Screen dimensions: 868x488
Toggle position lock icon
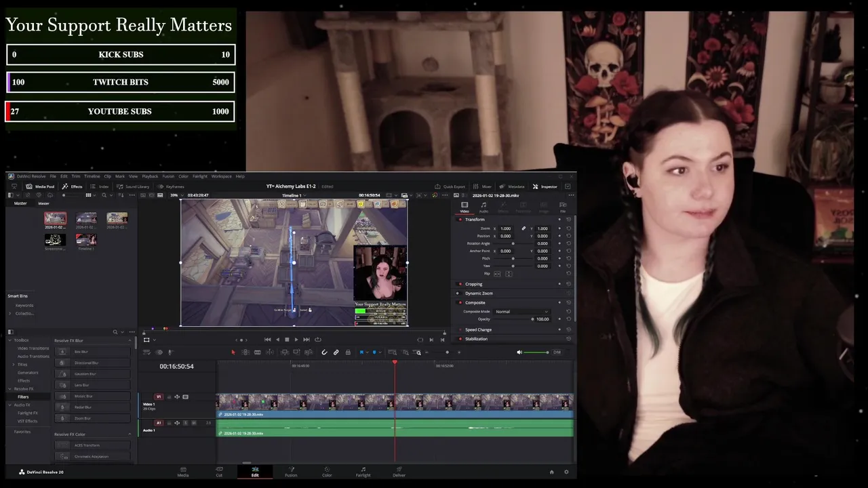348,352
